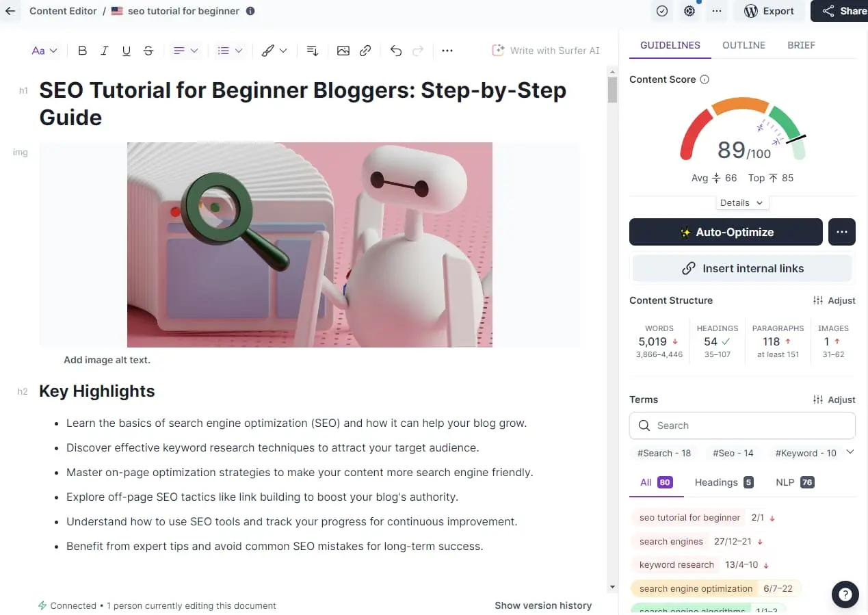Open the header three-dots more menu

716,11
